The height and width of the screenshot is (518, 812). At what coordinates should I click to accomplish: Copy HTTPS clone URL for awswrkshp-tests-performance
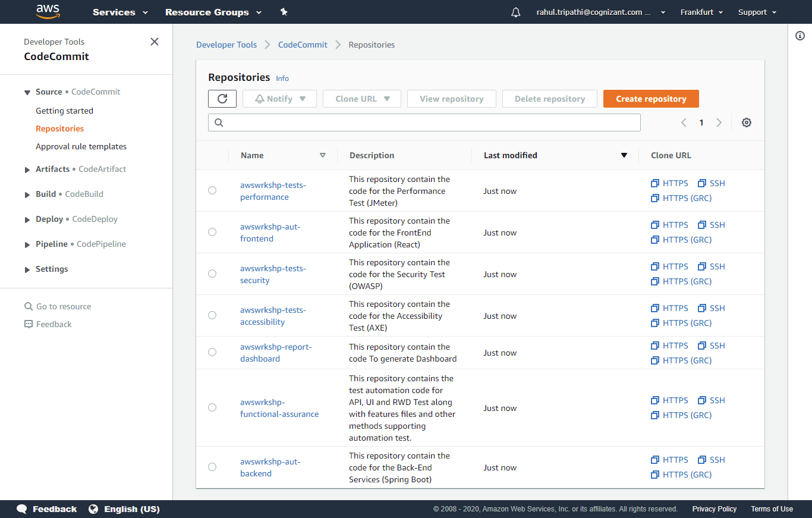coord(669,183)
